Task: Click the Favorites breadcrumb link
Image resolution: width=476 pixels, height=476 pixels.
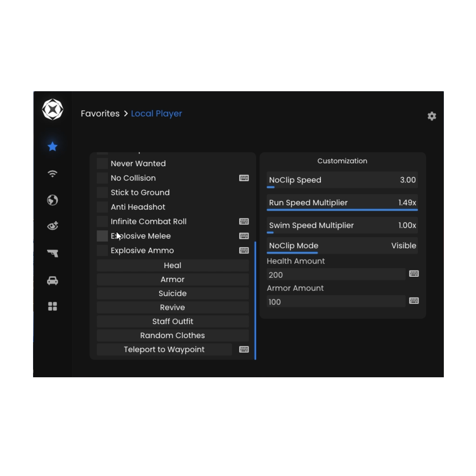Action: coord(100,114)
